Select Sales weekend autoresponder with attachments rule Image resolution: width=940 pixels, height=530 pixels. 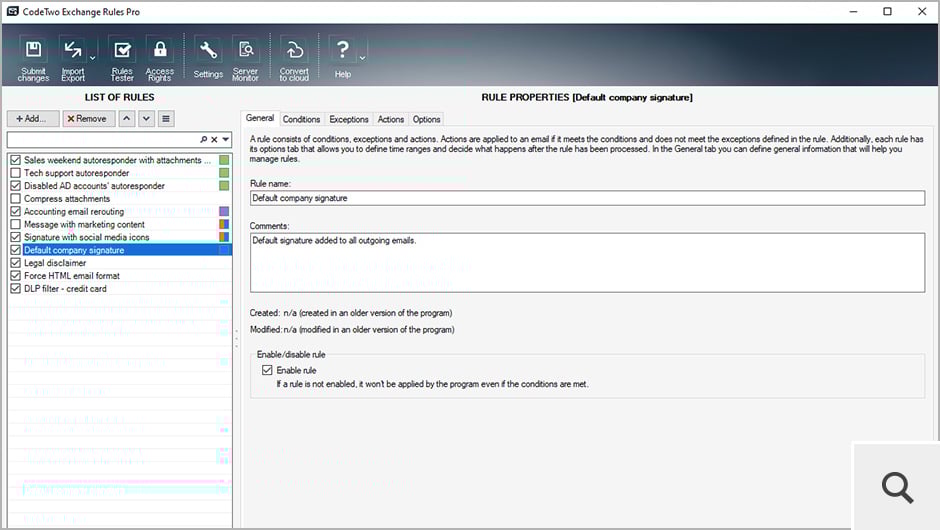click(x=117, y=160)
